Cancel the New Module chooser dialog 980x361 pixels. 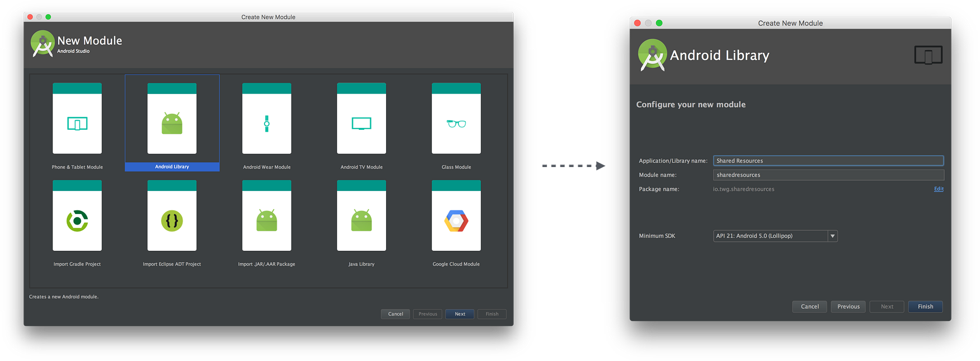point(395,314)
